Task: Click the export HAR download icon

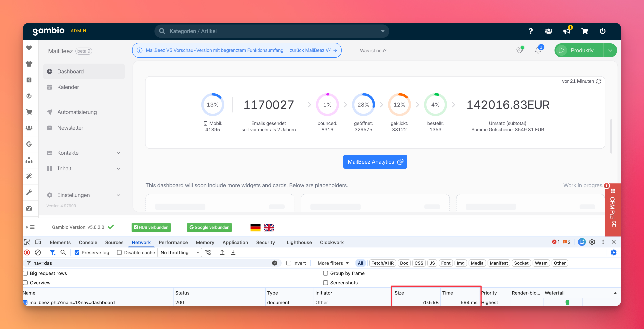Action: click(233, 252)
